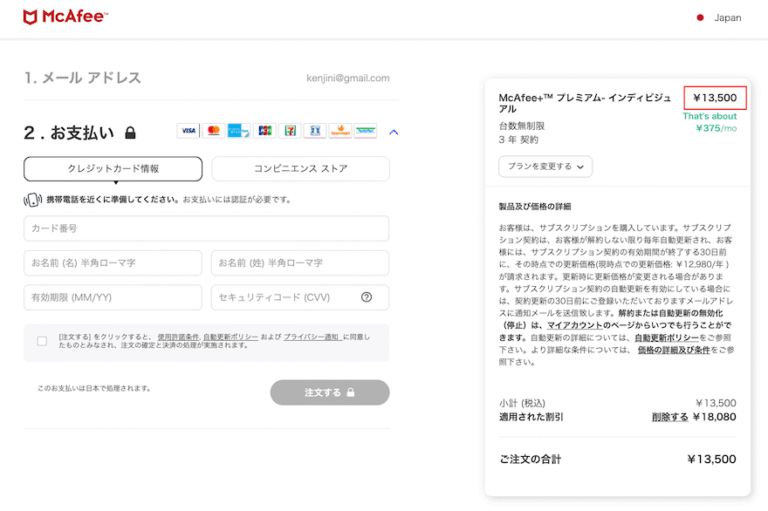Click the Mastercard payment icon
Screen dimensions: 768x511
pyautogui.click(x=214, y=131)
